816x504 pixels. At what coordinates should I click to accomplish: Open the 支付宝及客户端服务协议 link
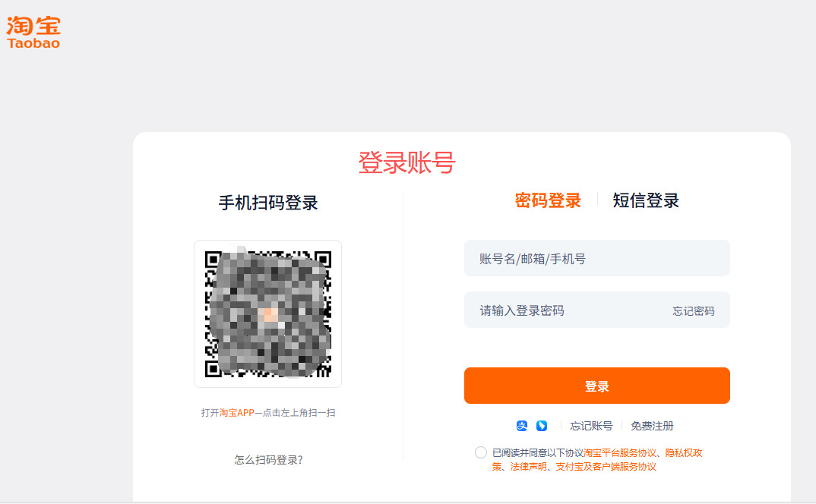[x=606, y=467]
